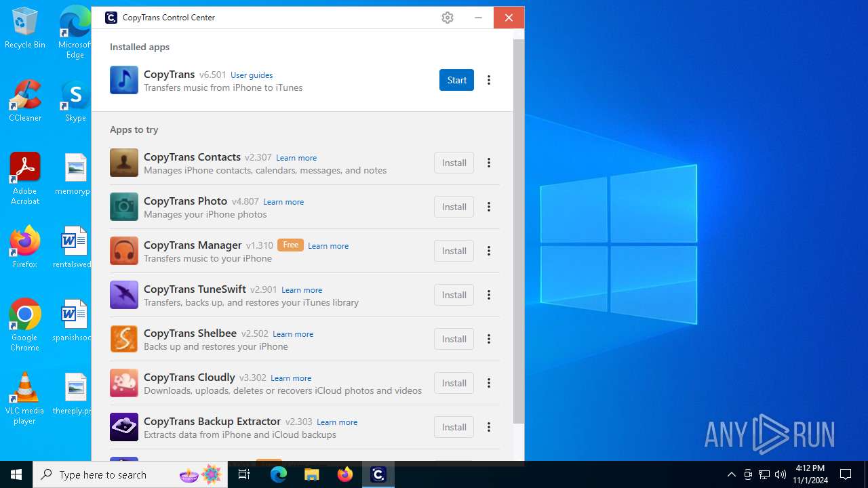This screenshot has height=488, width=868.
Task: Select the Recycle Bin desktop icon
Action: point(25,28)
